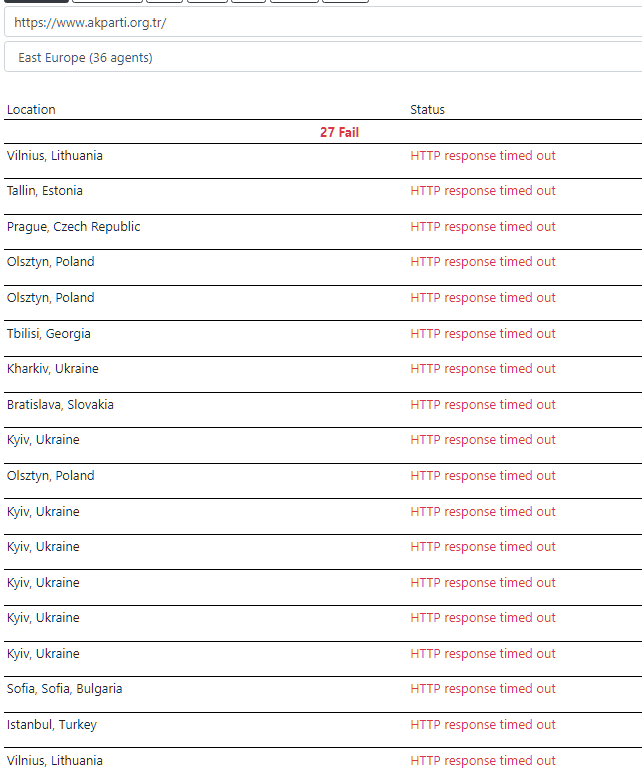Click the Status column header
The height and width of the screenshot is (783, 642).
coord(427,110)
